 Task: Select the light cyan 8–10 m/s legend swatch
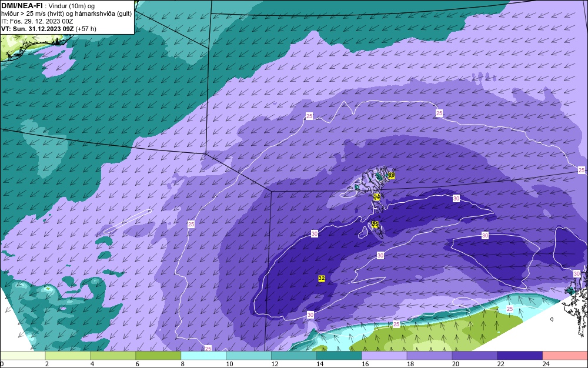(203, 356)
